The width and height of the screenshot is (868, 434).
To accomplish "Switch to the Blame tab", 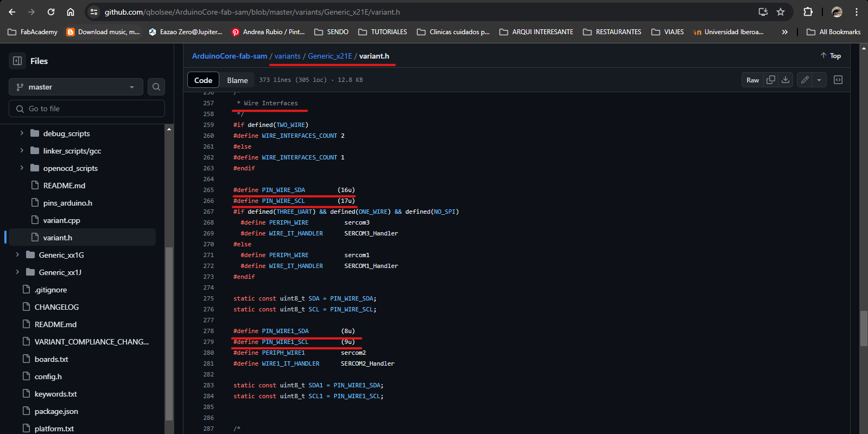I will coord(237,80).
